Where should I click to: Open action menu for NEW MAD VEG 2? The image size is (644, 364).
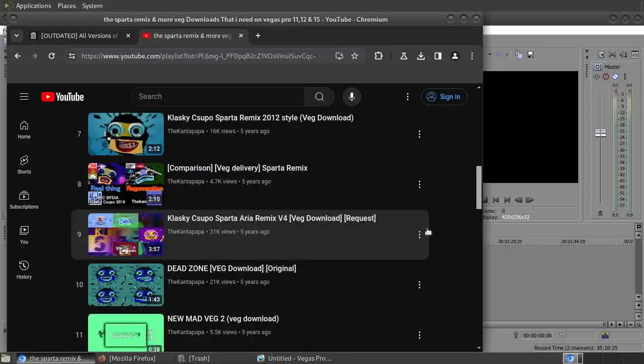(x=420, y=335)
